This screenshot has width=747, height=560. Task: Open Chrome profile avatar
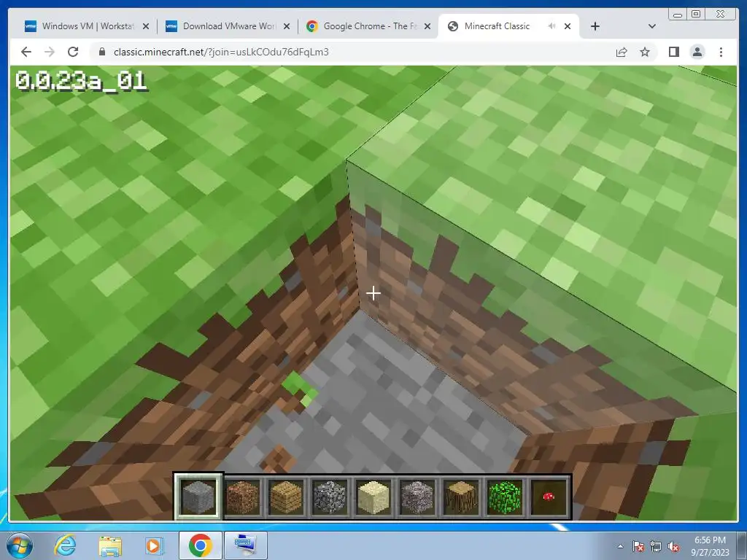tap(697, 52)
